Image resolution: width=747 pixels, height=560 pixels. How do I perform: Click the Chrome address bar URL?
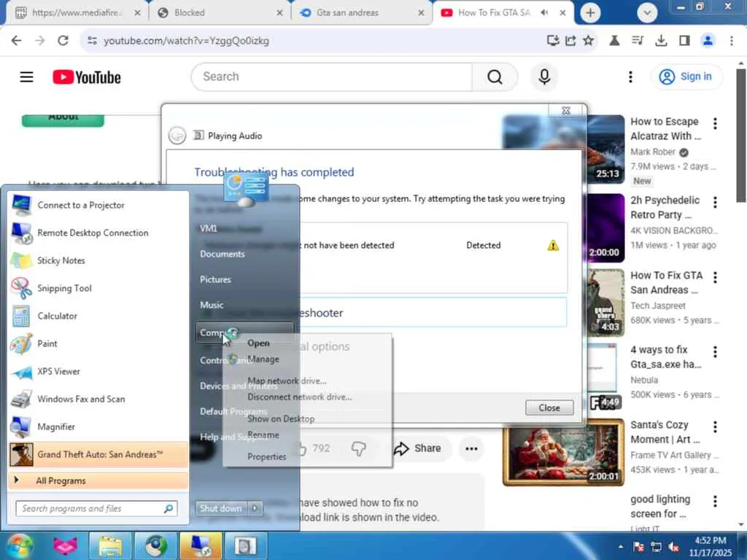[x=186, y=41]
